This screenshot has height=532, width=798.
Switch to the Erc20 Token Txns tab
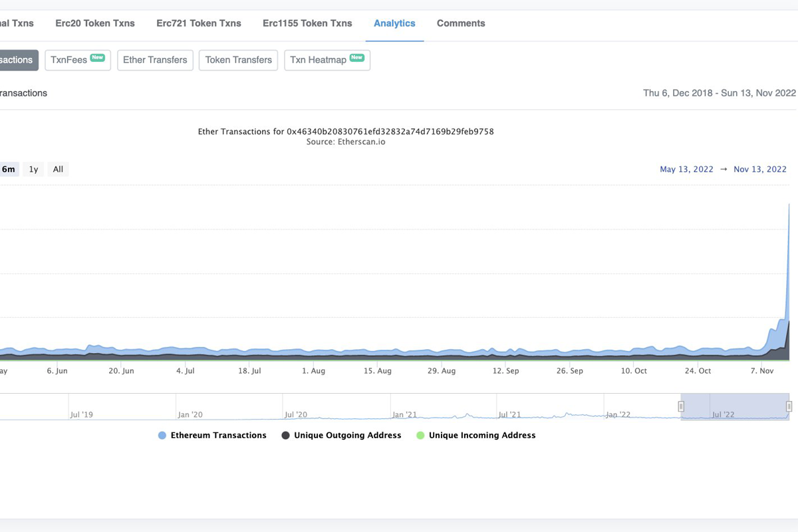pyautogui.click(x=95, y=23)
